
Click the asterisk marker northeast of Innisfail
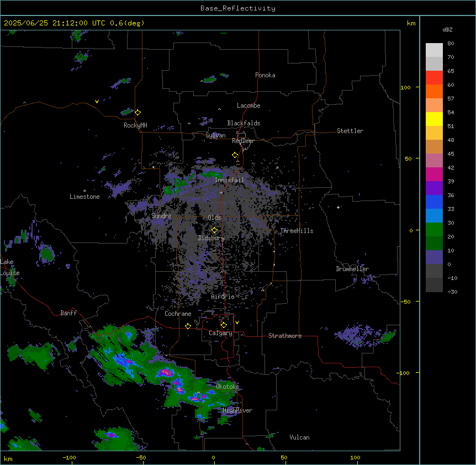coord(277,168)
